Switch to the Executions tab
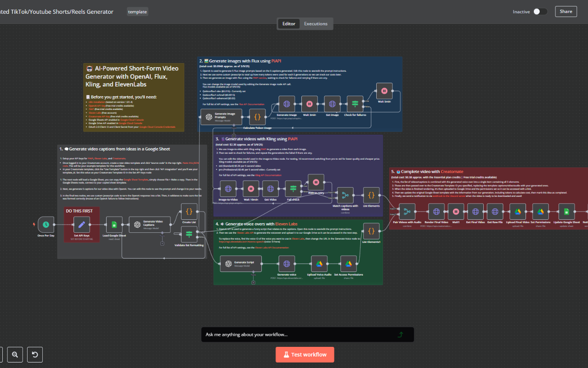Viewport: 588px width, 368px height. point(316,24)
